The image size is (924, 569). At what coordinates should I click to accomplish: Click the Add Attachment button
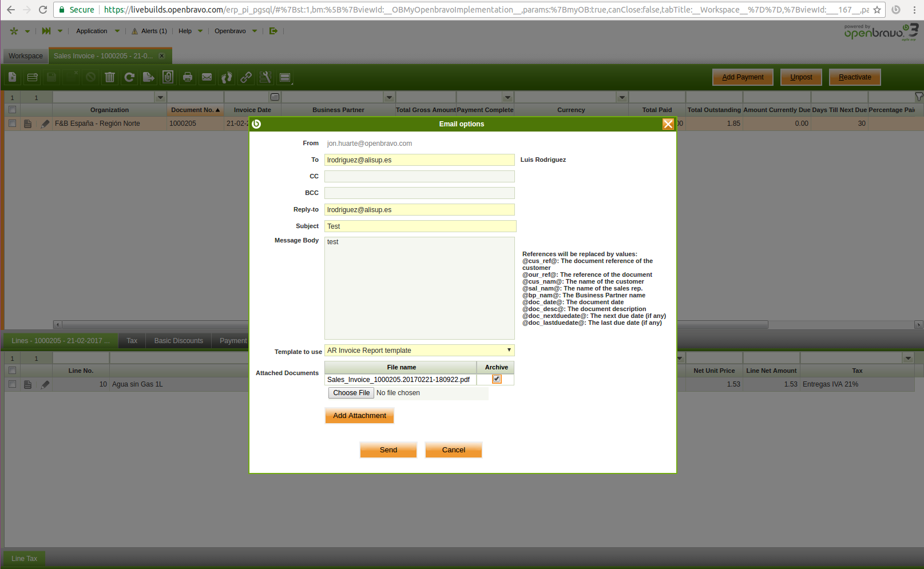(x=359, y=416)
